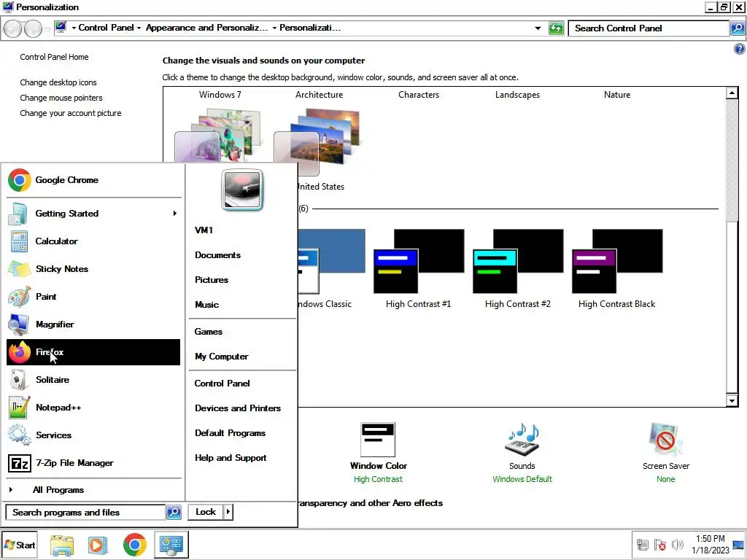
Task: Open Window Color settings icon
Action: point(378,440)
